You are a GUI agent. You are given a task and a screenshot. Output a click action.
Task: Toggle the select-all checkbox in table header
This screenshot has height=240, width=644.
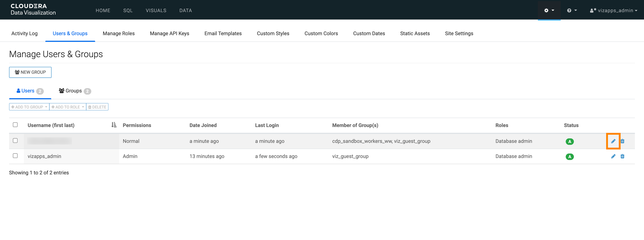15,125
